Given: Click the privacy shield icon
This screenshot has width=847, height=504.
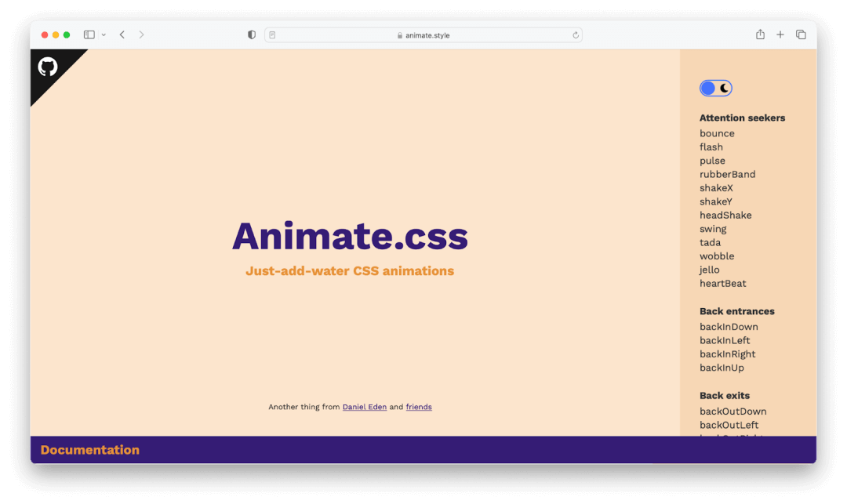Looking at the screenshot, I should point(251,34).
